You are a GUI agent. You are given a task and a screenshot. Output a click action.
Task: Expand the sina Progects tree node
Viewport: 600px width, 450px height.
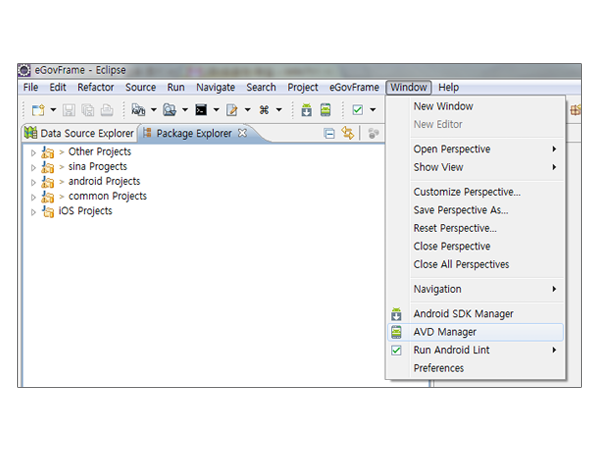coord(33,168)
